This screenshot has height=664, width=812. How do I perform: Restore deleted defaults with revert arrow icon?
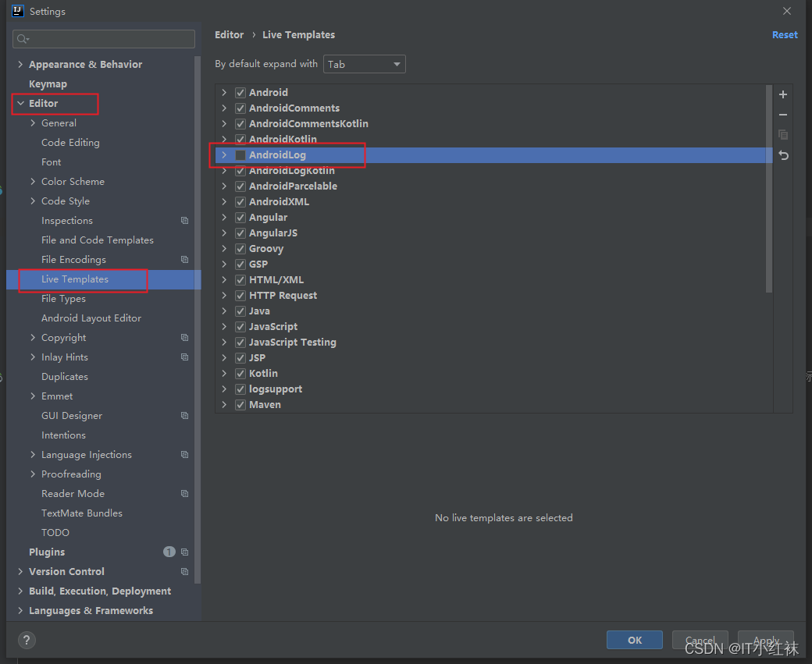click(783, 155)
